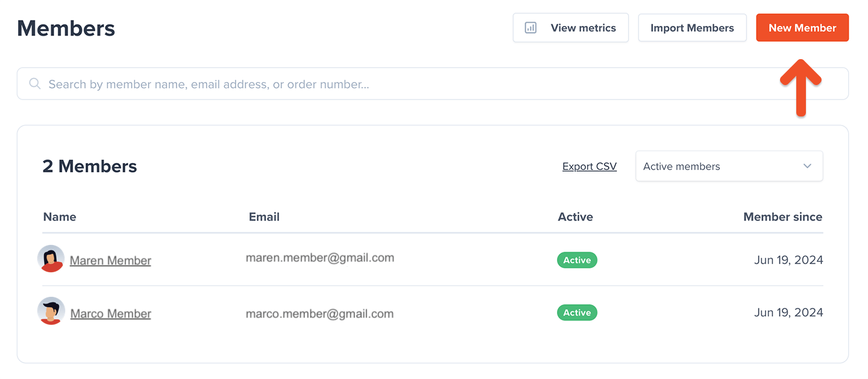Image resolution: width=868 pixels, height=379 pixels.
Task: Click the View metrics button
Action: pos(571,28)
